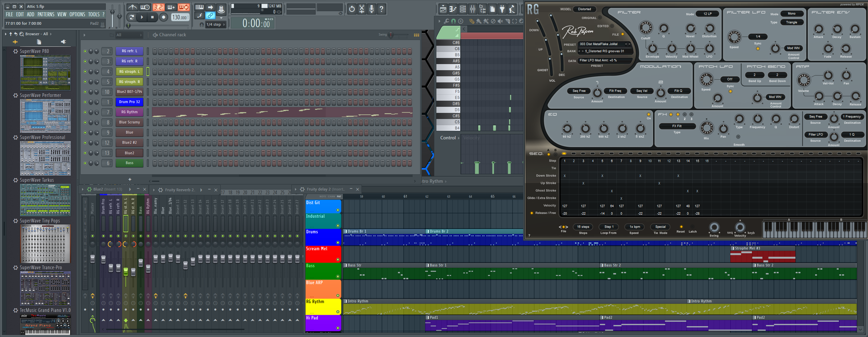Open the Filter LFO Type Triangle dropdown
The height and width of the screenshot is (337, 868).
point(792,22)
